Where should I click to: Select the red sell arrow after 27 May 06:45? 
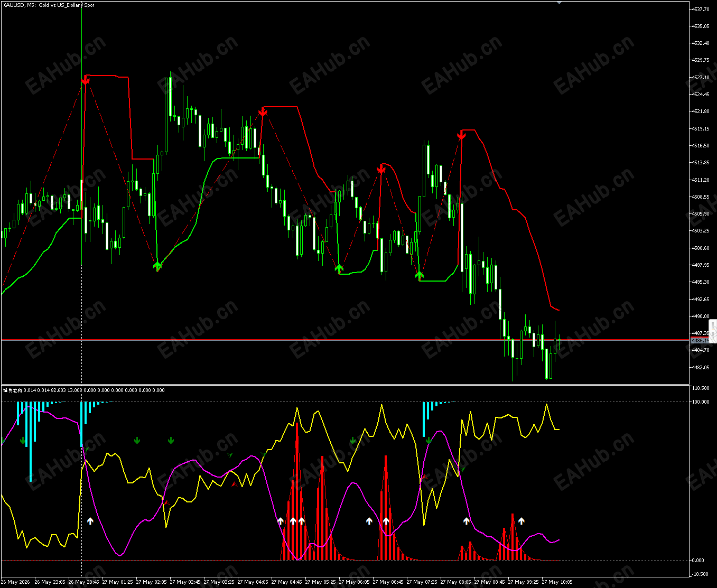tap(381, 170)
